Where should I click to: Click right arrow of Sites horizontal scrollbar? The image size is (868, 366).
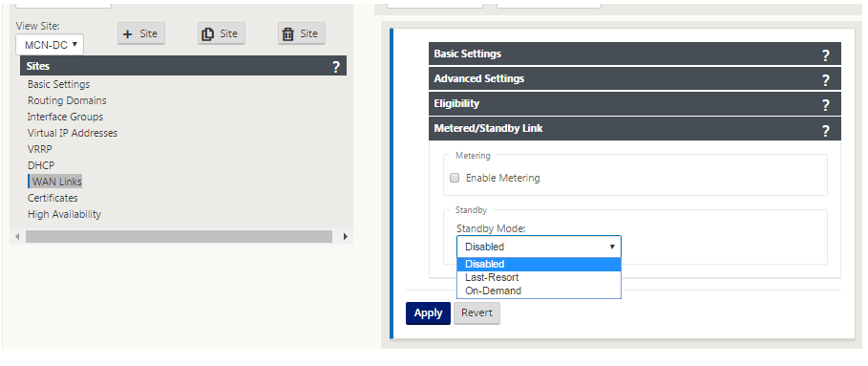[346, 236]
